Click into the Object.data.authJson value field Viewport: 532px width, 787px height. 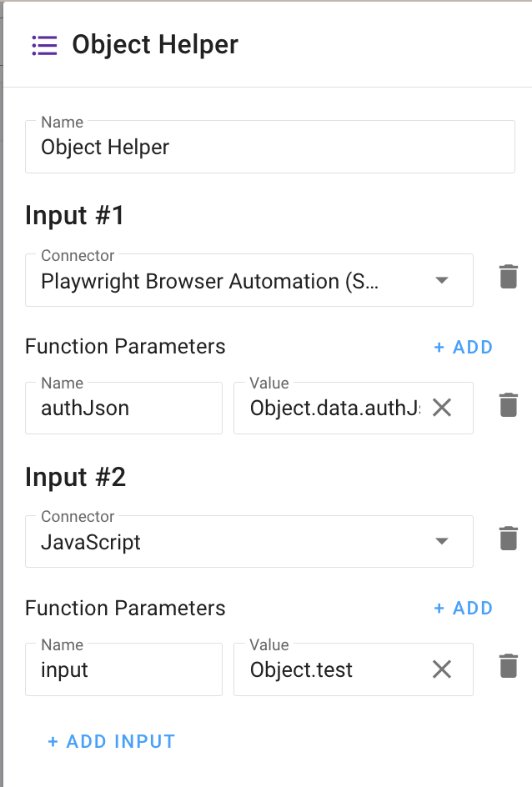click(334, 409)
